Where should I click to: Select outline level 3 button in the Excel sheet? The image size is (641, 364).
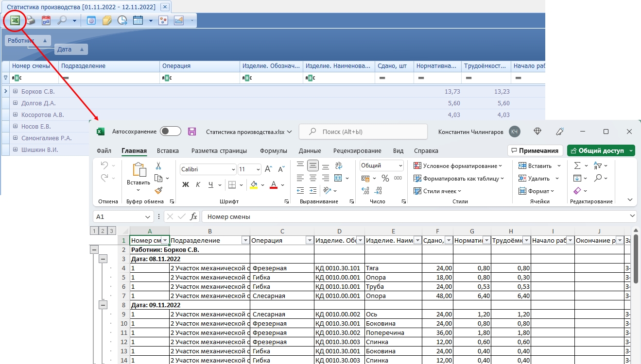coord(112,231)
